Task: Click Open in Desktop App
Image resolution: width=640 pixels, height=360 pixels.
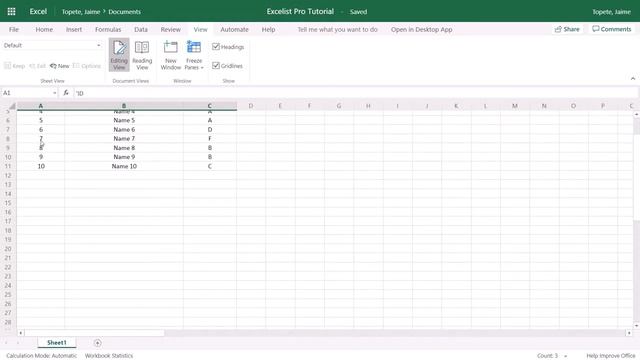Action: pos(422,29)
